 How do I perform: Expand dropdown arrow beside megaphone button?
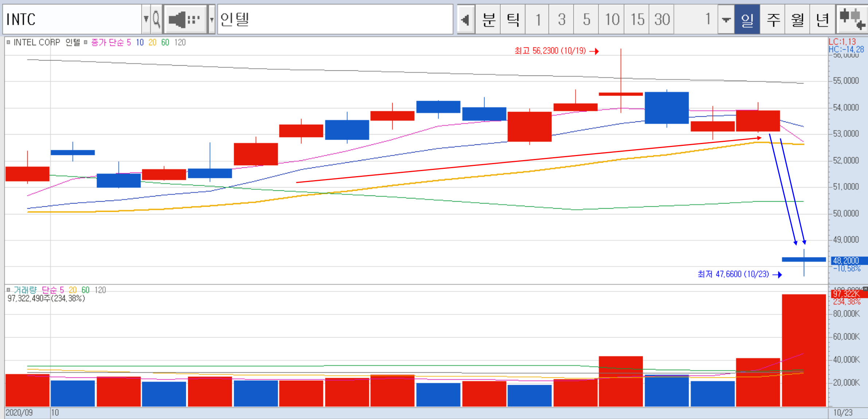click(211, 19)
